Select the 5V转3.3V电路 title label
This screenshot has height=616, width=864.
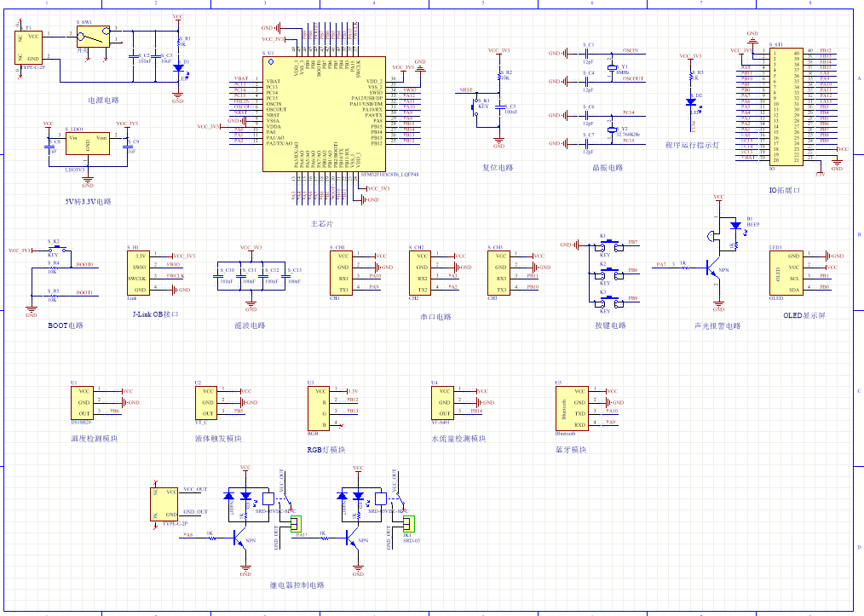[x=88, y=202]
